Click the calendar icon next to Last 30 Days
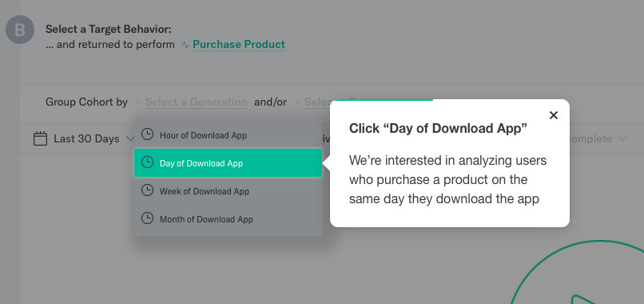The width and height of the screenshot is (644, 304). [40, 138]
